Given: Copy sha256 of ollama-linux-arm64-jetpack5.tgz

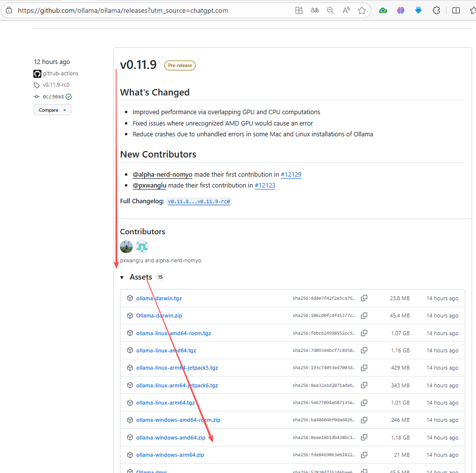Looking at the screenshot, I should point(364,368).
